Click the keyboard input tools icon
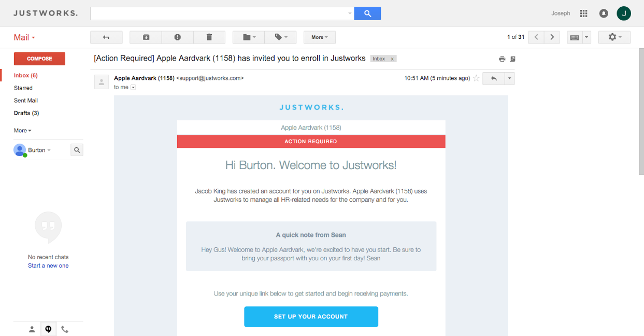 click(575, 37)
